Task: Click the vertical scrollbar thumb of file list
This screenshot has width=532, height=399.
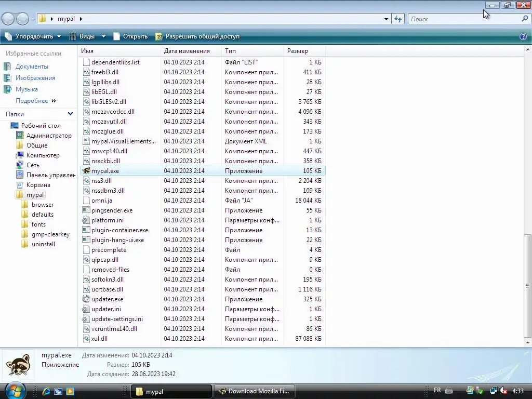Action: point(528,286)
